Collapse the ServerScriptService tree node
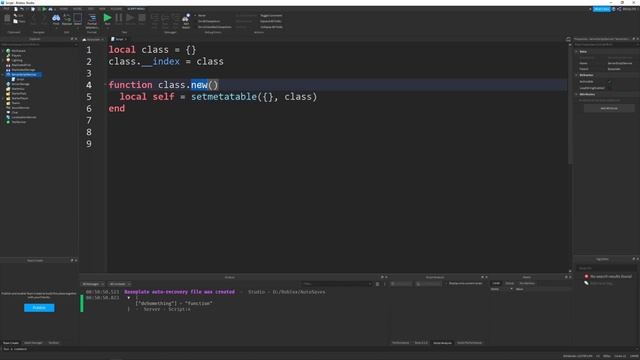This screenshot has width=640, height=360. [x=3, y=75]
